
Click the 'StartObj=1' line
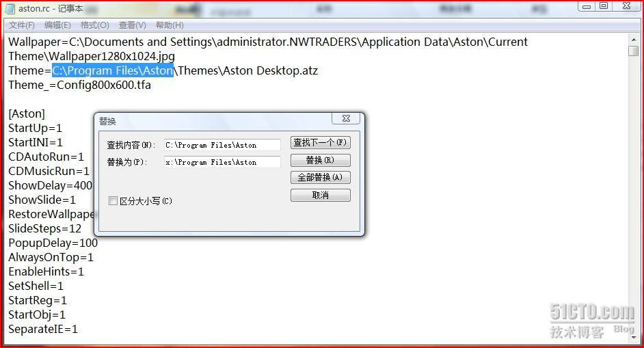(x=37, y=314)
